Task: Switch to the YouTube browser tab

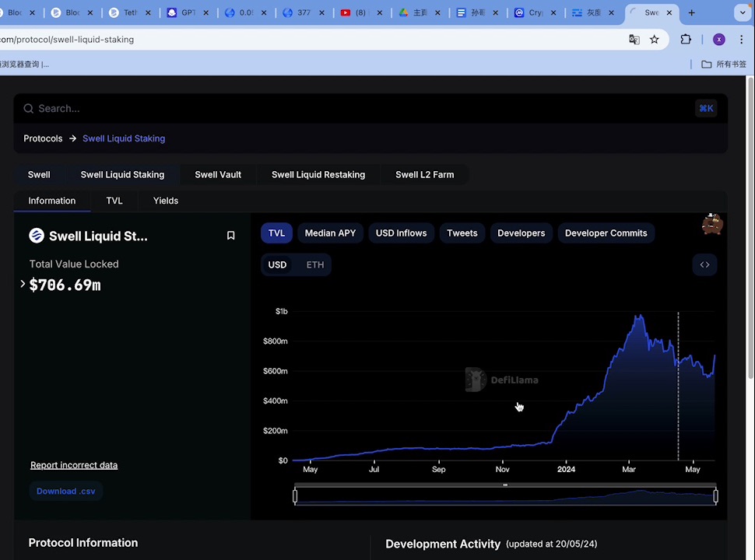Action: (355, 13)
